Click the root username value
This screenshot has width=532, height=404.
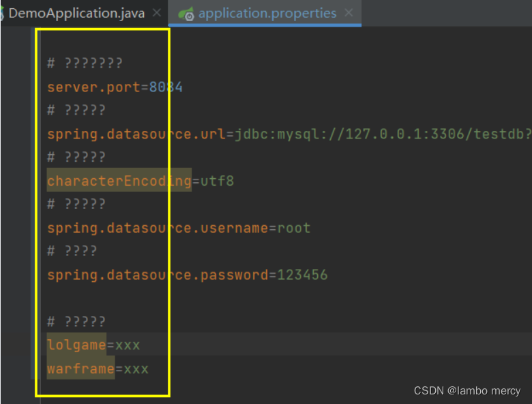coord(294,228)
